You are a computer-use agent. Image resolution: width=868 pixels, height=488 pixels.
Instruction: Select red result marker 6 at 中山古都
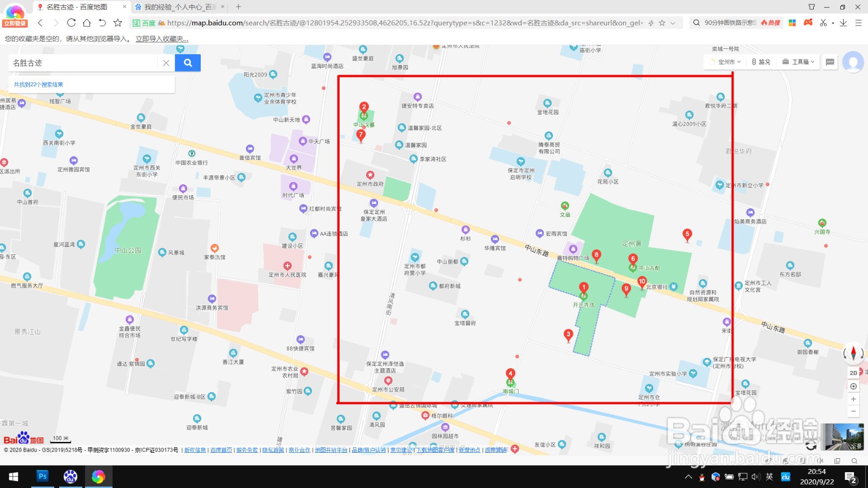[633, 259]
